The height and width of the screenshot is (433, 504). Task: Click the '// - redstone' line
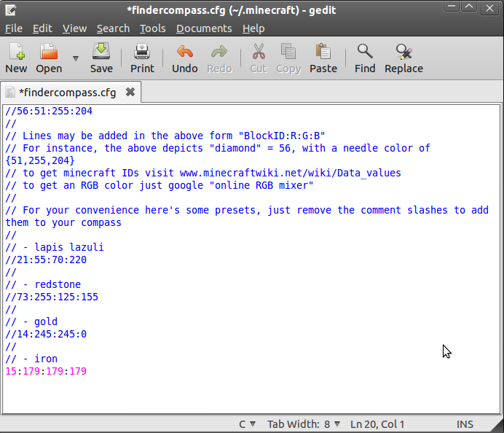tap(43, 284)
